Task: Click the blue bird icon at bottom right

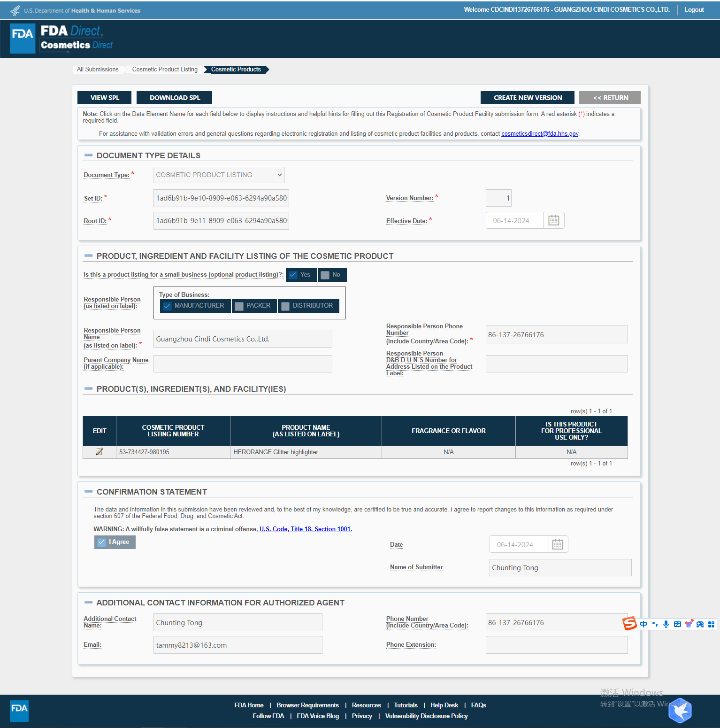Action: click(x=680, y=711)
